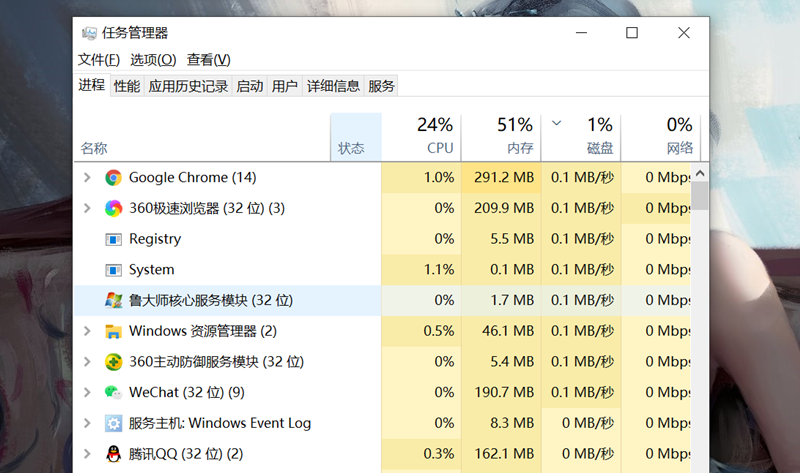Viewport: 800px width, 473px height.
Task: Close the 任务管理器 window
Action: 684,33
